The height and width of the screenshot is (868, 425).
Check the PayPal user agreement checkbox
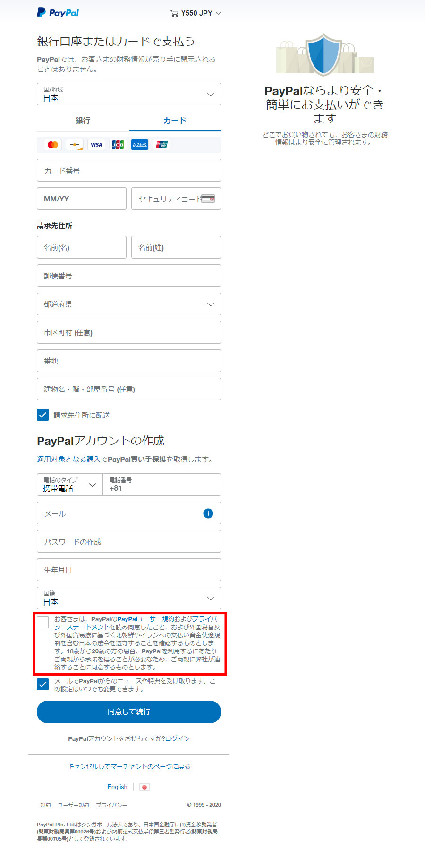pos(43,622)
